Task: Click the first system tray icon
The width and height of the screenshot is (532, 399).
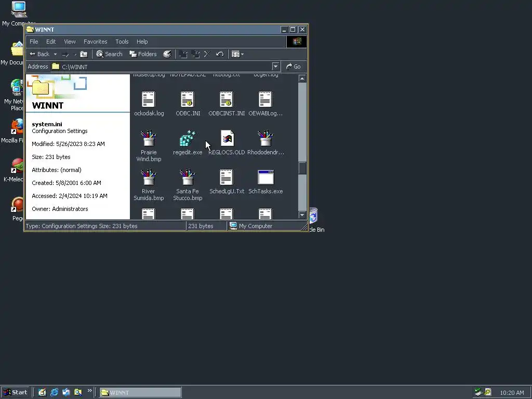Action: [x=478, y=392]
